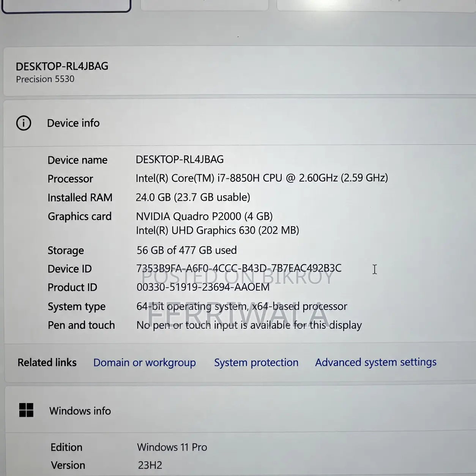Select the DESKTOP-RL4JBAG title at top
Viewport: 476px width, 476px height.
[x=62, y=66]
